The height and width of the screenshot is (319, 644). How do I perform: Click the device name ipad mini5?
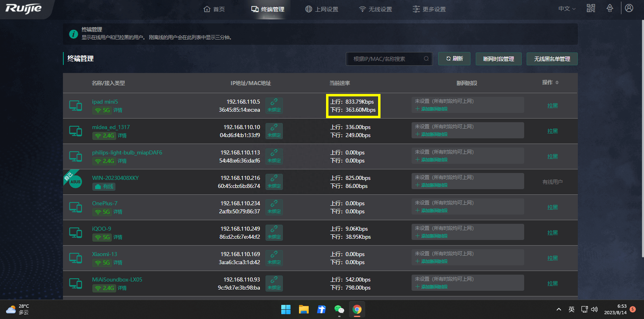105,102
